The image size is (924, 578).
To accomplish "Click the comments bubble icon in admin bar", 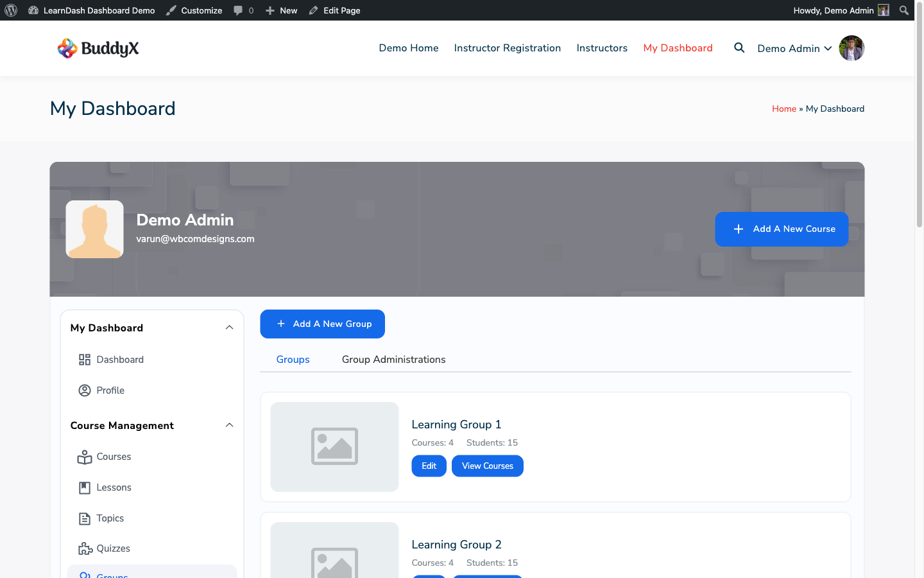I will click(x=237, y=10).
